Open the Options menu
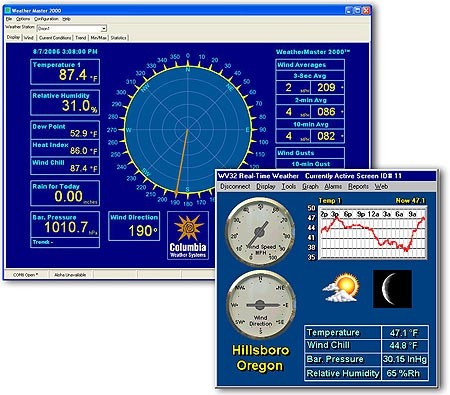Screen dimensions: 450x395 pyautogui.click(x=23, y=19)
